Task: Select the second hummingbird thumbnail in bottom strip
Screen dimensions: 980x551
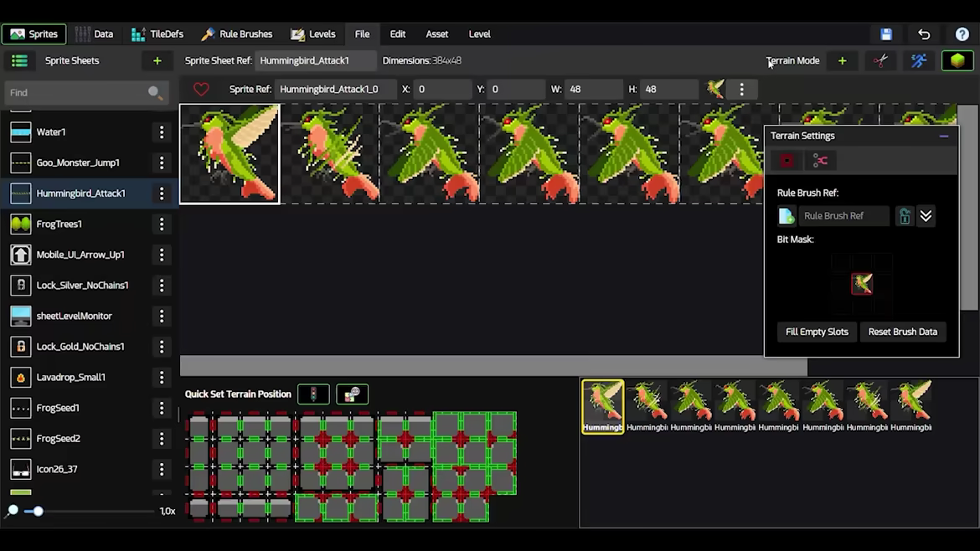Action: [647, 406]
